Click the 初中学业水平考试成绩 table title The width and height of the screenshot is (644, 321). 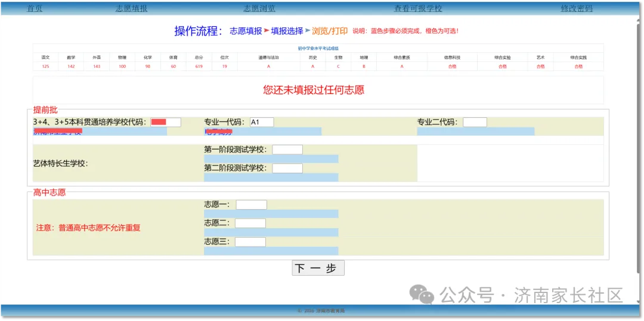pyautogui.click(x=318, y=48)
